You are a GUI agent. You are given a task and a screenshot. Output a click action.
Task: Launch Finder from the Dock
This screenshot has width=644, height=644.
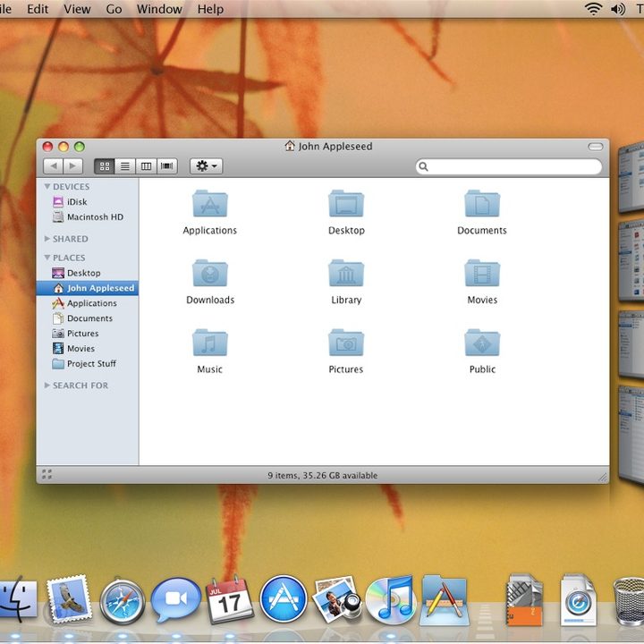pos(16,597)
